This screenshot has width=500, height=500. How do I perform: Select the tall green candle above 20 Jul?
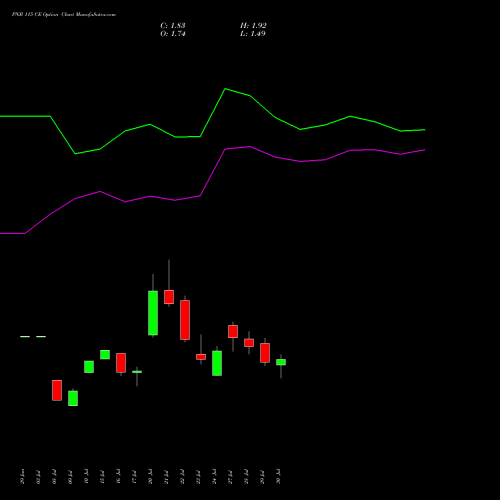tap(153, 313)
